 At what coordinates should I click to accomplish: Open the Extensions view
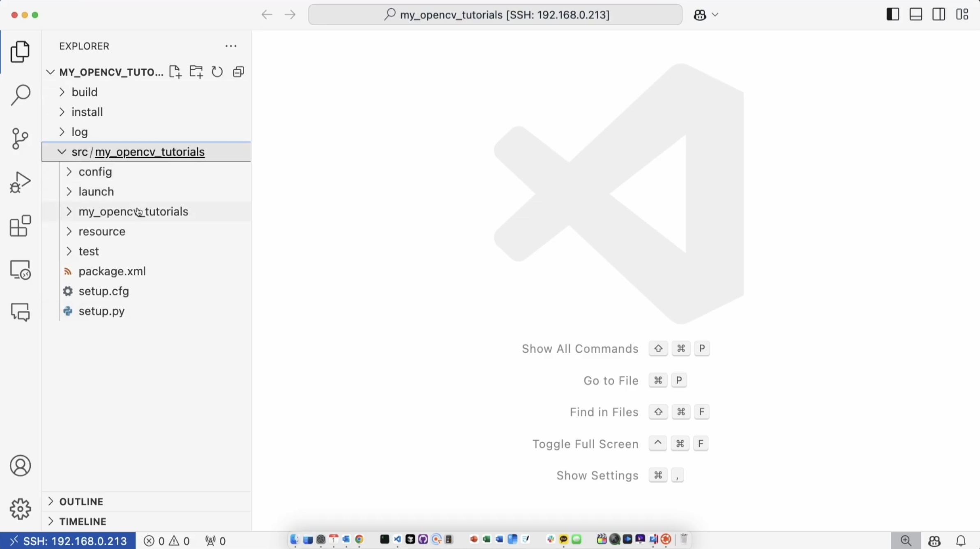point(20,226)
